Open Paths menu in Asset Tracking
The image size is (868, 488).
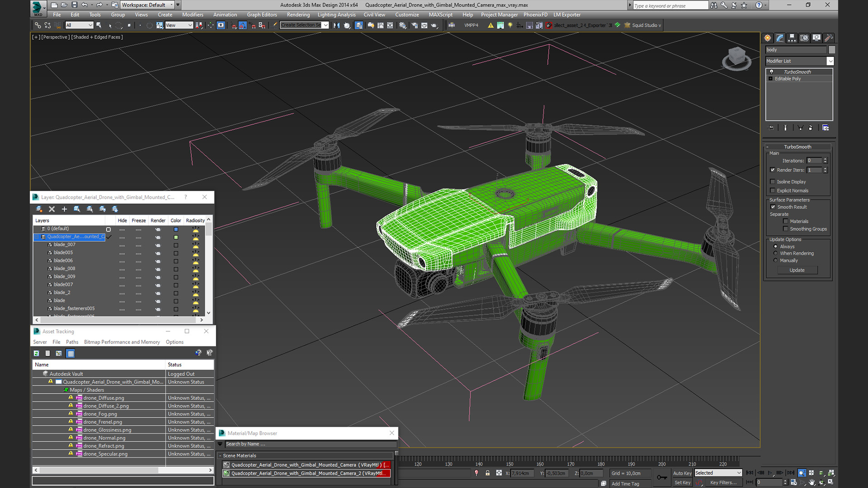click(72, 342)
